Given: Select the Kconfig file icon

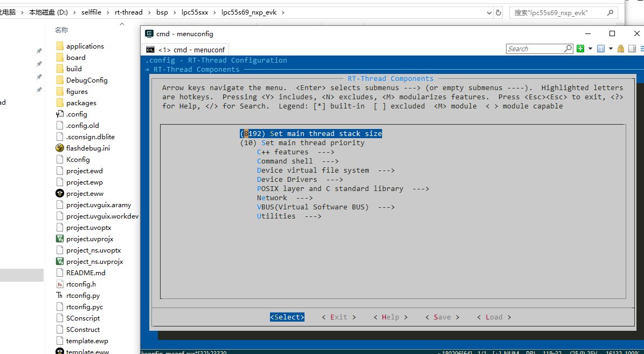Looking at the screenshot, I should [60, 160].
